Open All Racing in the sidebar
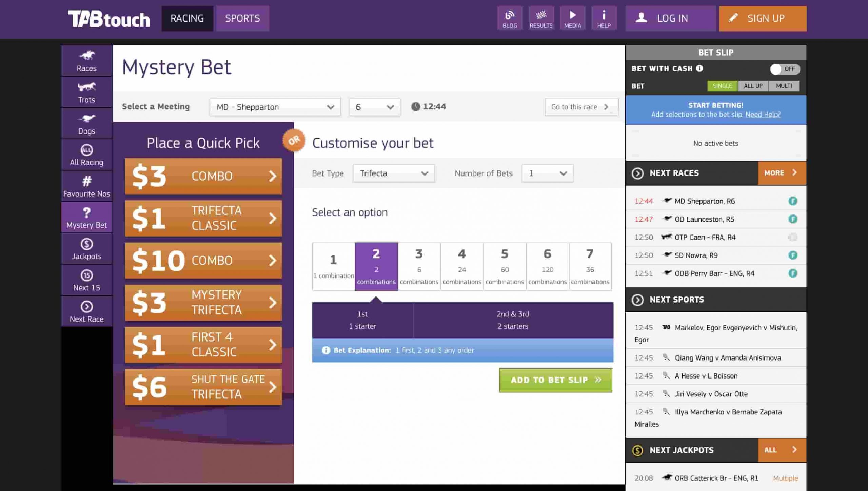Image resolution: width=868 pixels, height=491 pixels. [x=86, y=155]
